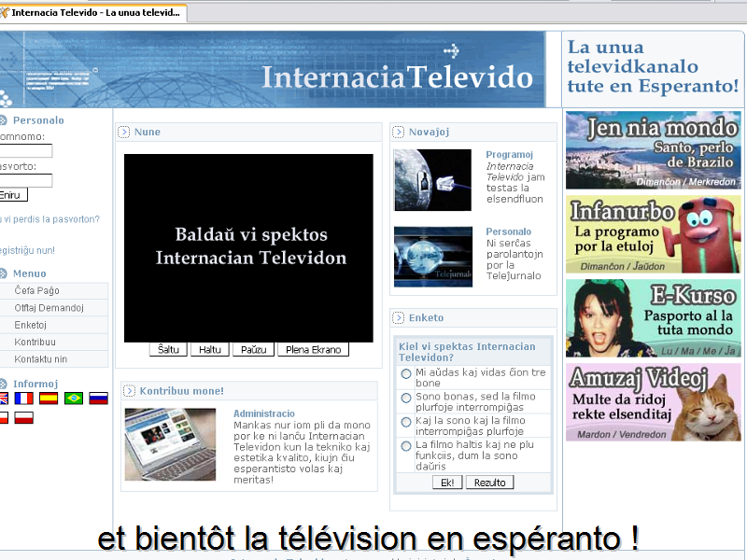Choose poll option 'La filmo haltis'

click(x=406, y=447)
